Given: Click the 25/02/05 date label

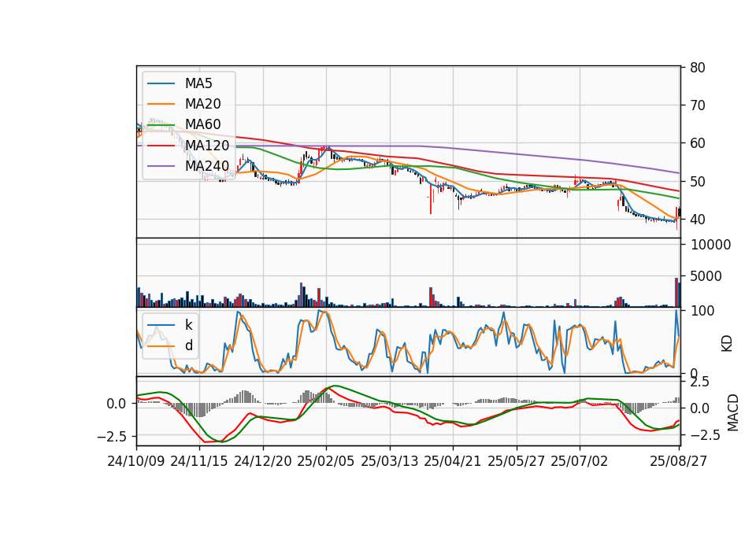Looking at the screenshot, I should click(325, 461).
